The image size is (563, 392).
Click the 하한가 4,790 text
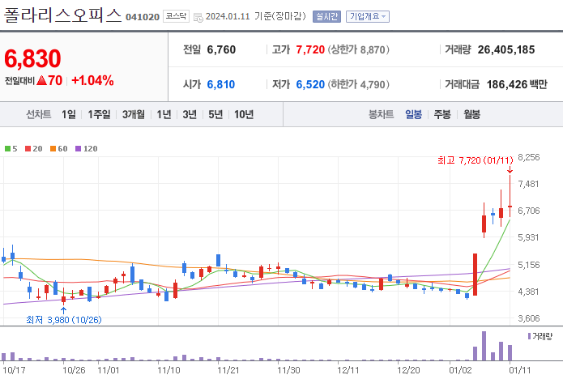point(358,84)
